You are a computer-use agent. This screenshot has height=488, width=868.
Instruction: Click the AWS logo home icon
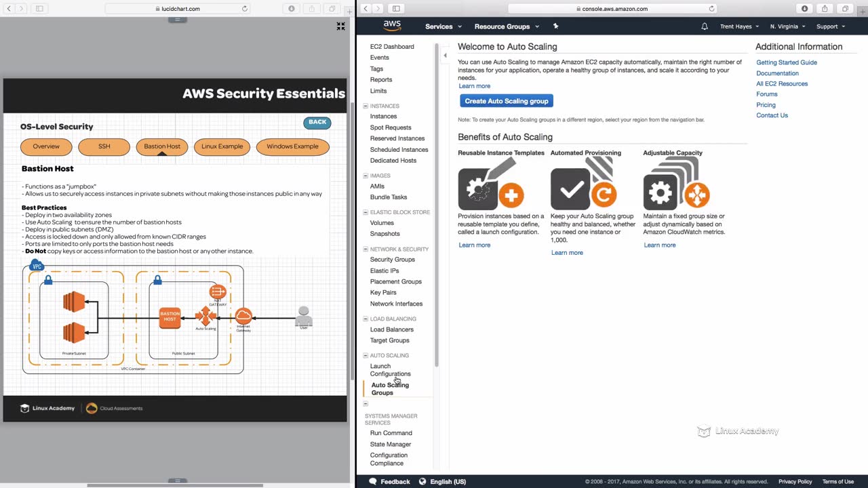(x=392, y=26)
